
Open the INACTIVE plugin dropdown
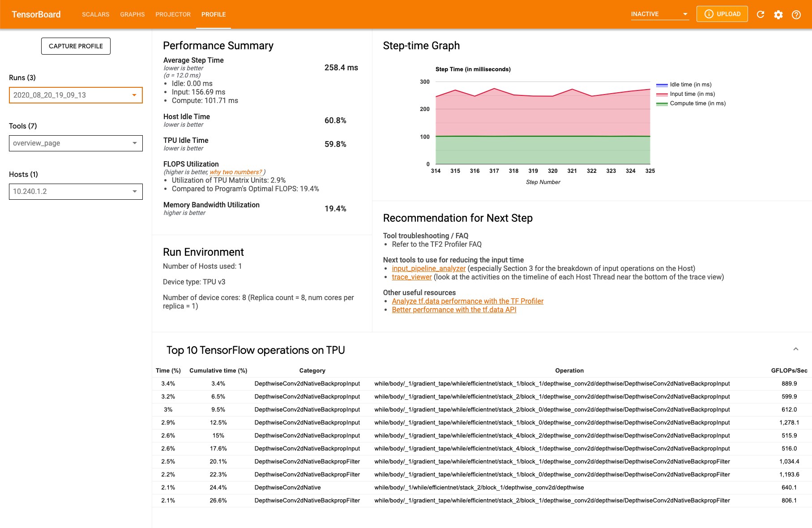click(660, 14)
